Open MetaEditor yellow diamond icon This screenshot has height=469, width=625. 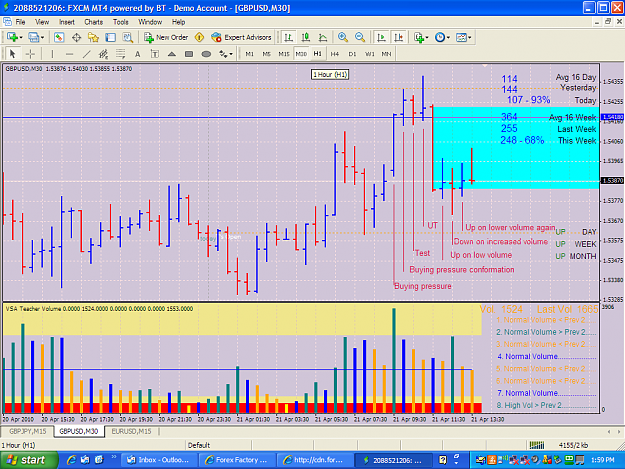coord(199,37)
